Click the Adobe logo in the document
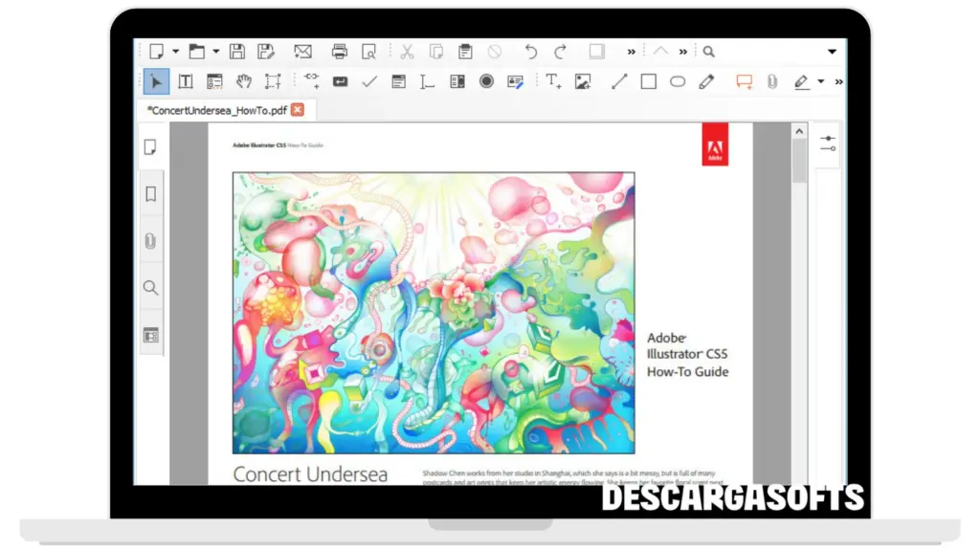 click(x=715, y=144)
